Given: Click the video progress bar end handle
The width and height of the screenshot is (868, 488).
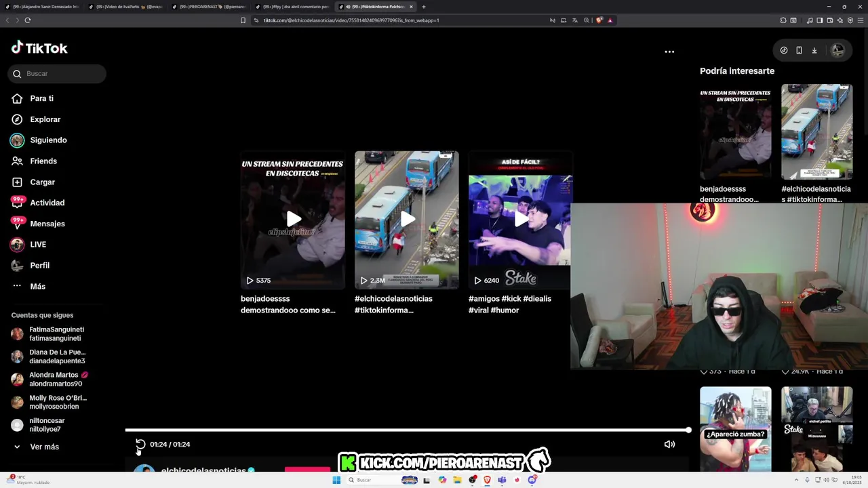Looking at the screenshot, I should coord(688,430).
